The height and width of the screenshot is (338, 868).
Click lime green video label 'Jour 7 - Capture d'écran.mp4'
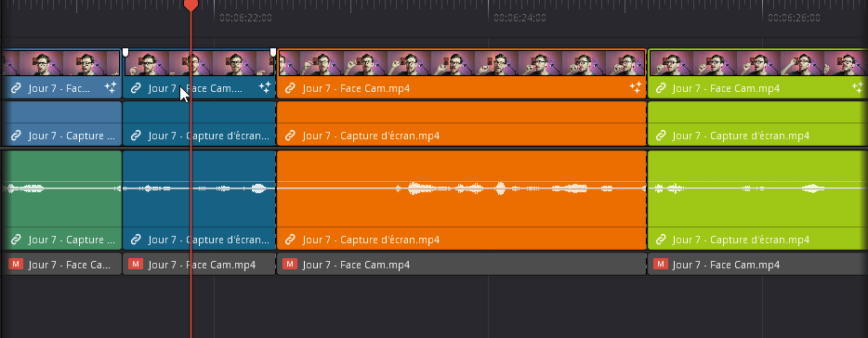(741, 136)
